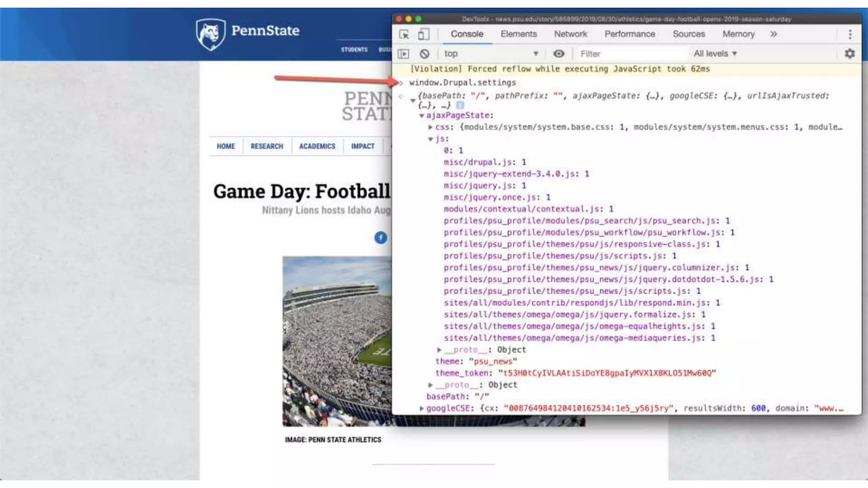
Task: Expand the googleCSE object node
Action: (421, 408)
